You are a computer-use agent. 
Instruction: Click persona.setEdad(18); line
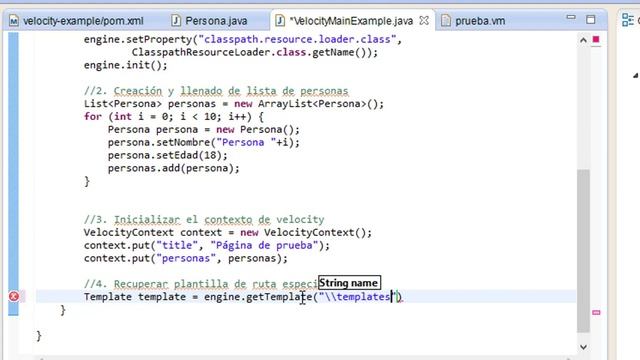click(x=168, y=156)
